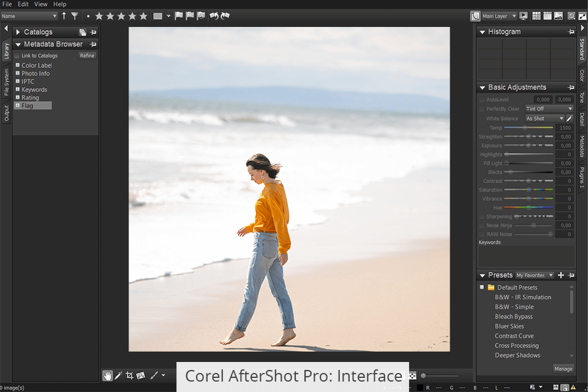Apply the Bleach Bypass preset
This screenshot has width=588, height=392.
click(x=513, y=317)
